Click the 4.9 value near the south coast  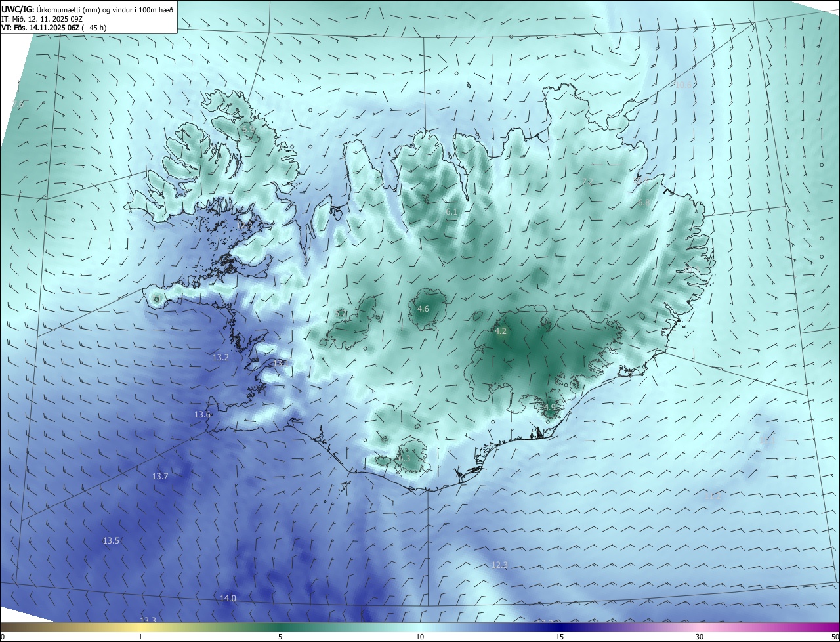[549, 408]
